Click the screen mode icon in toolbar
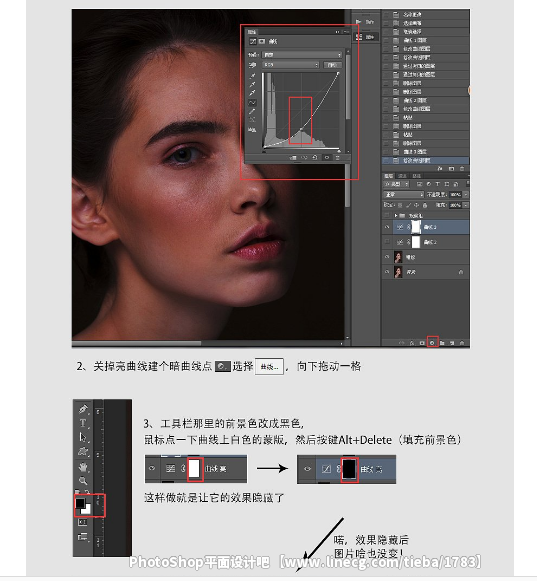This screenshot has height=581, width=537. pyautogui.click(x=82, y=536)
